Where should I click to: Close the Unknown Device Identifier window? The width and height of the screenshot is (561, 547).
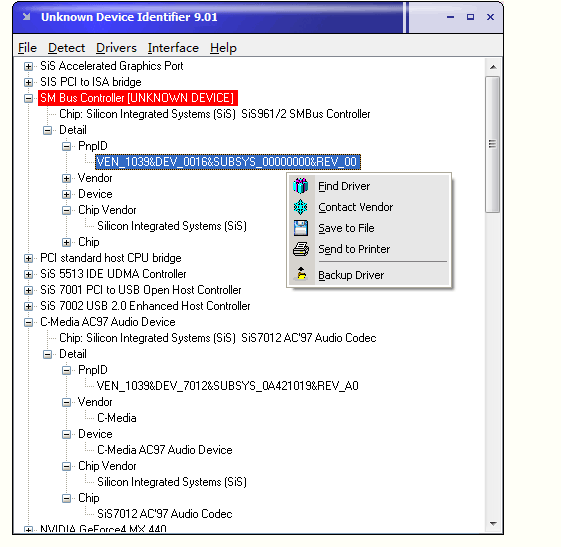coord(491,17)
